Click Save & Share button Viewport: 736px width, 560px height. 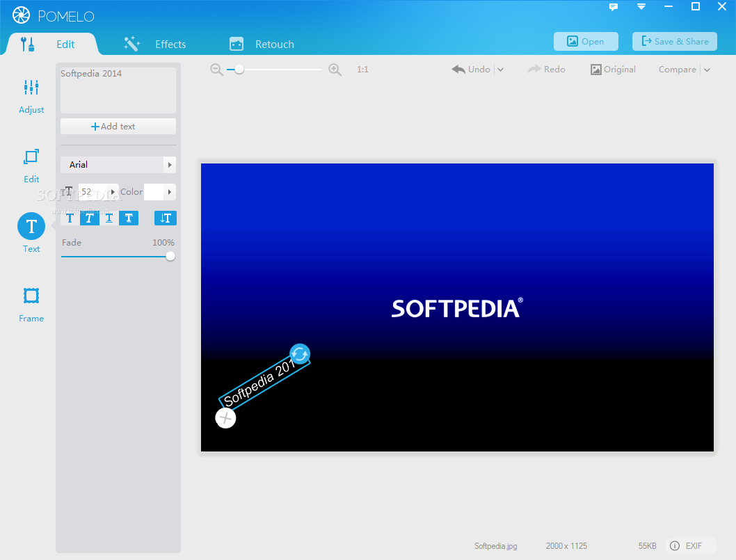675,41
